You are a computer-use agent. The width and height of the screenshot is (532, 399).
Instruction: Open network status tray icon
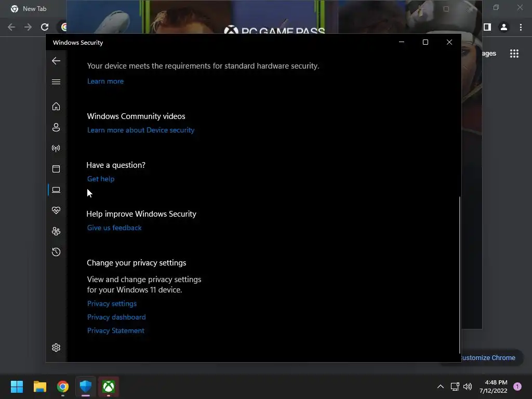click(455, 387)
